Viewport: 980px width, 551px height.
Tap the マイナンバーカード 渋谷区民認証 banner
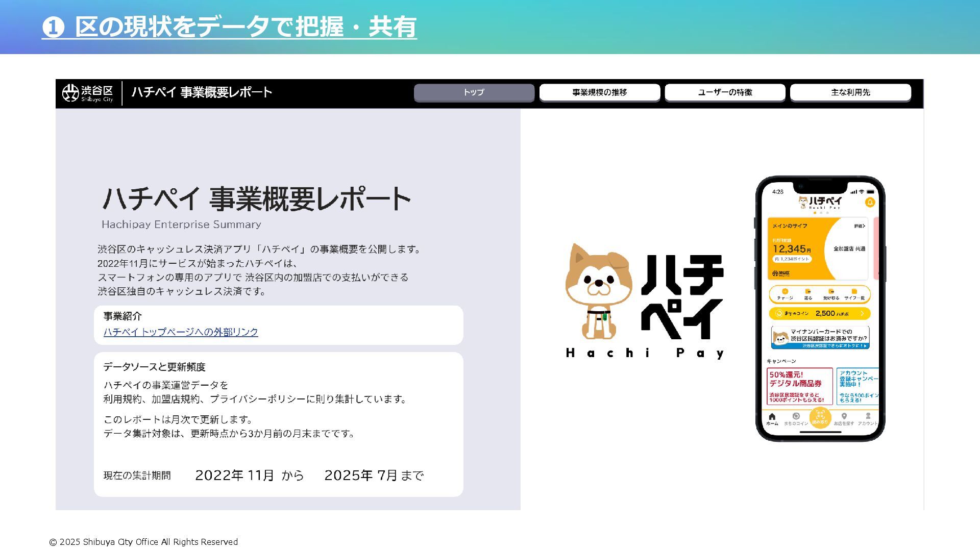tap(820, 338)
